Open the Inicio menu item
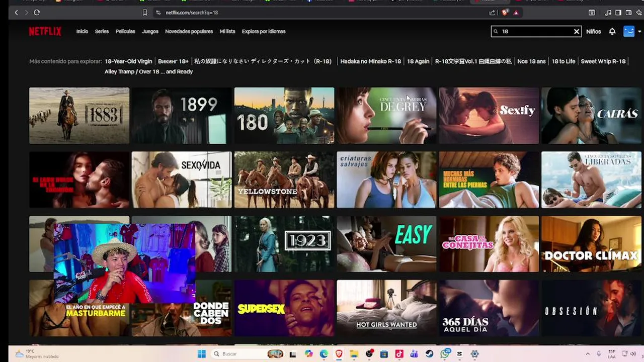 pos(82,31)
